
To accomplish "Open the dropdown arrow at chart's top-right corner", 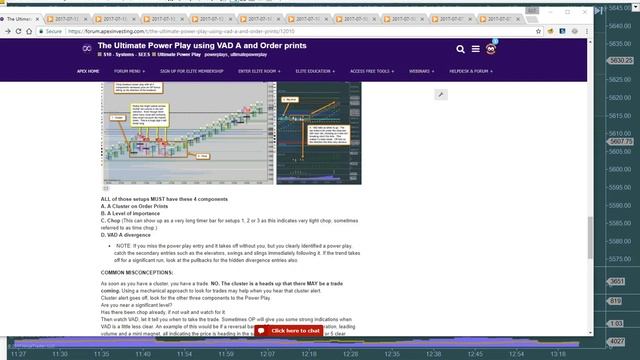I will (636, 7).
